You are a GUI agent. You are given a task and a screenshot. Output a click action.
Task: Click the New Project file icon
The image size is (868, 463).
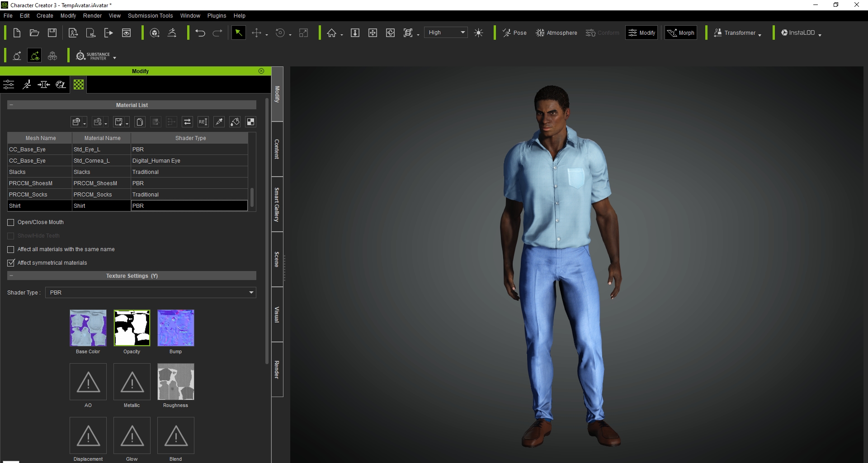point(17,33)
